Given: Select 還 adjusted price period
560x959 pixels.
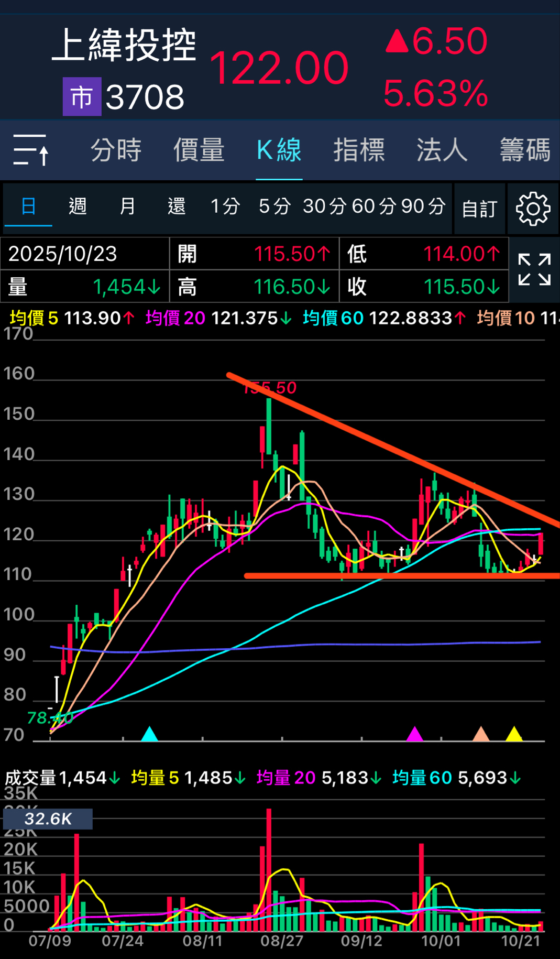Looking at the screenshot, I should (177, 206).
